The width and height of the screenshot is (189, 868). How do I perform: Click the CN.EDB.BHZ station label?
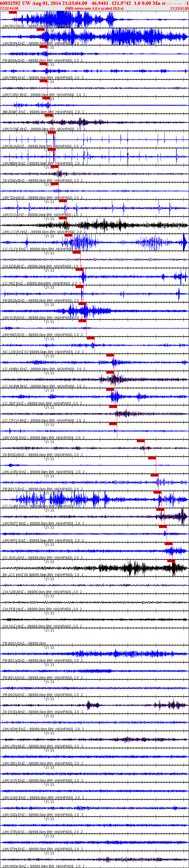[x=43, y=266]
